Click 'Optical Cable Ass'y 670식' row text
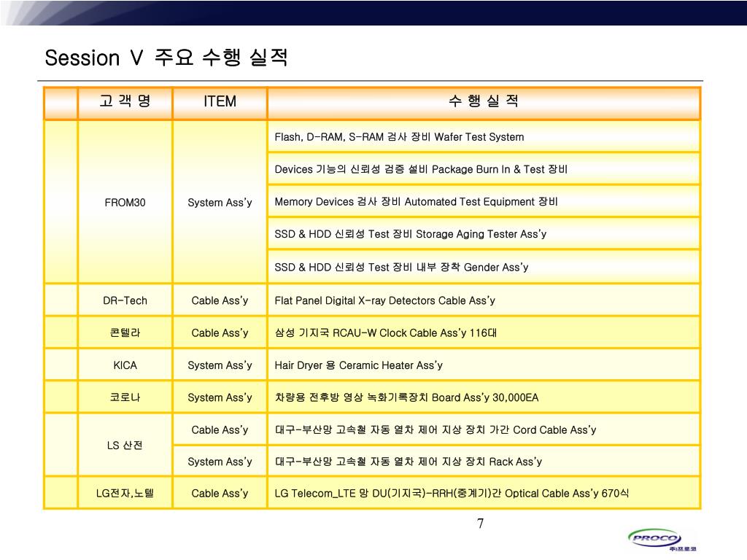The width and height of the screenshot is (747, 560). (452, 494)
